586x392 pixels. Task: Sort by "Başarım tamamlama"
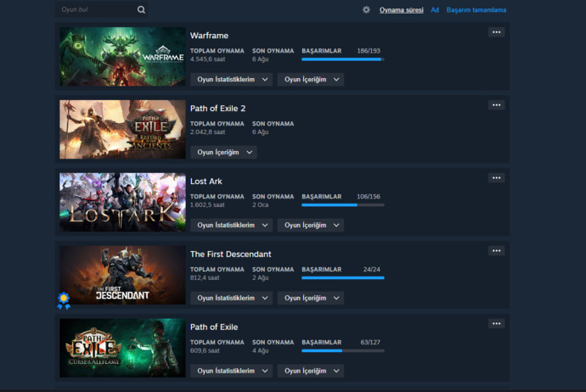[476, 10]
